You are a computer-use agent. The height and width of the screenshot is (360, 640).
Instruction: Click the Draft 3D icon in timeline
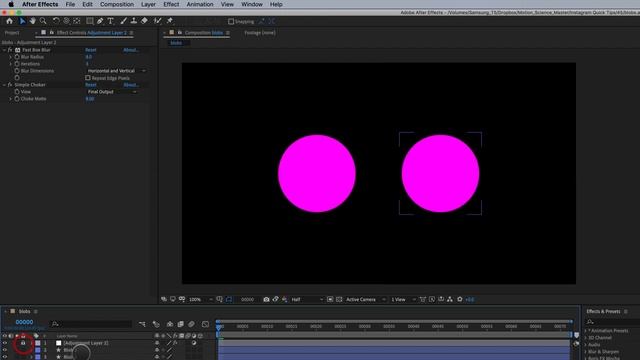(156, 324)
